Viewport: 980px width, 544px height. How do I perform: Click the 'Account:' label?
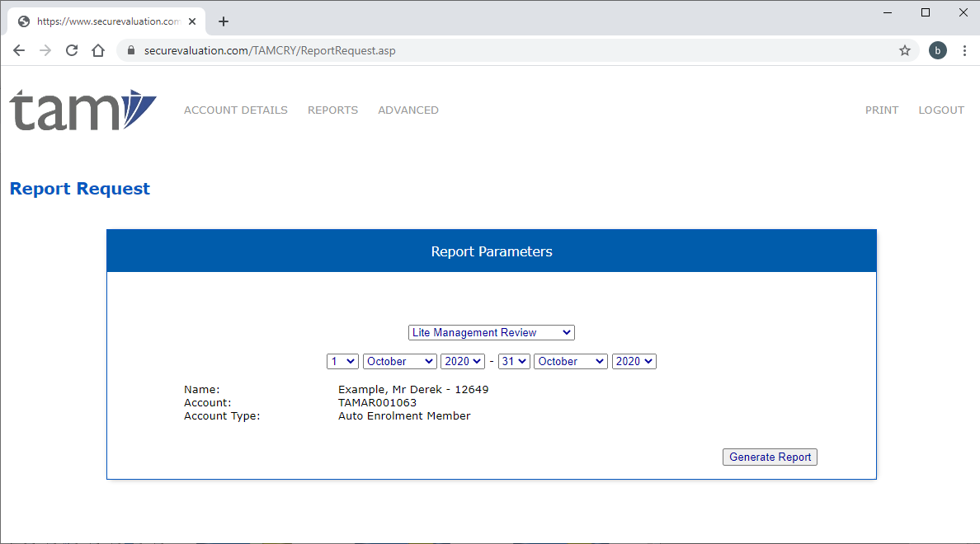coord(208,403)
